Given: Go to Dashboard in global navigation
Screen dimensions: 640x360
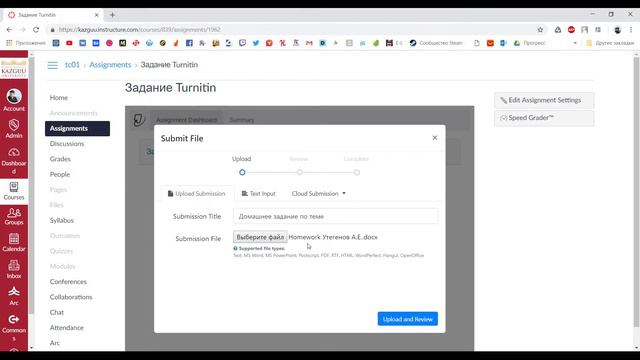Looking at the screenshot, I should click(x=14, y=160).
